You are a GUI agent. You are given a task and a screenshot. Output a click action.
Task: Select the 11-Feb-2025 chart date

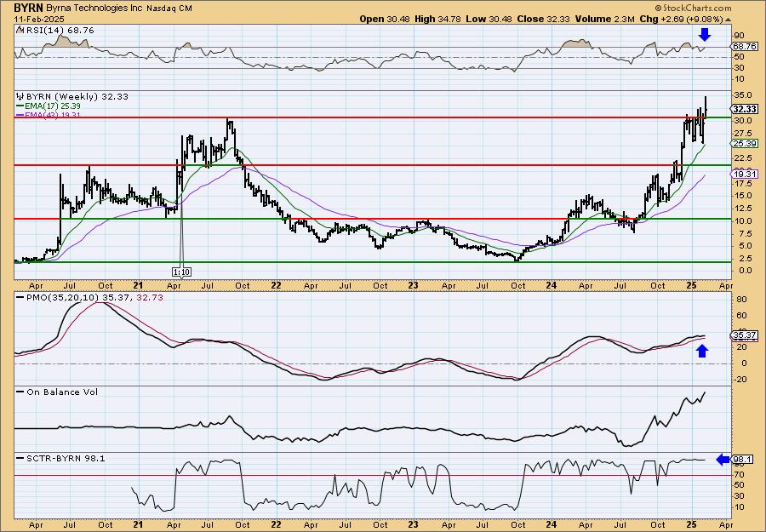pyautogui.click(x=38, y=19)
